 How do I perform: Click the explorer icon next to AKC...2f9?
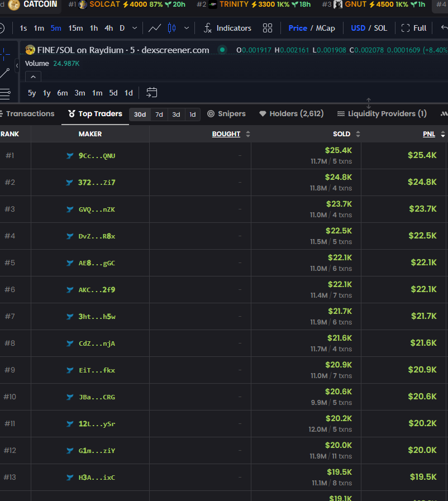tap(70, 290)
